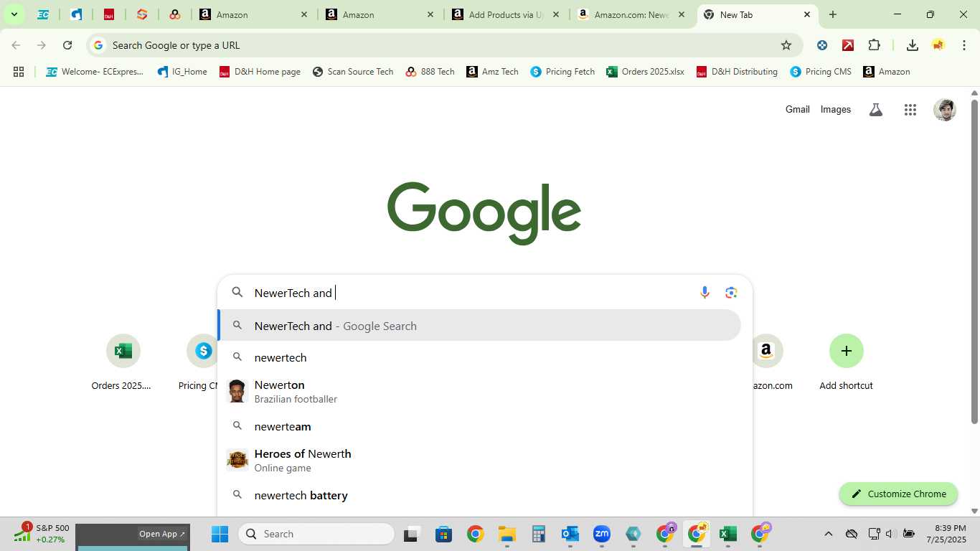The width and height of the screenshot is (980, 551).
Task: Click the blue circular extension icon
Action: coord(822,45)
